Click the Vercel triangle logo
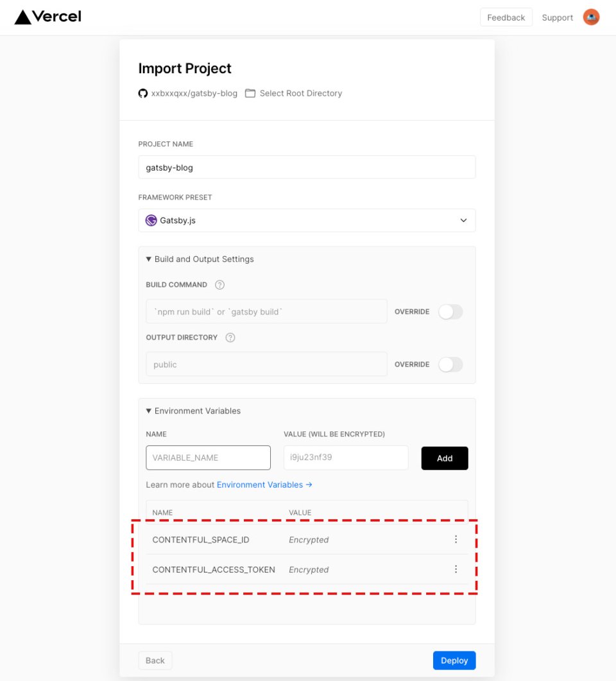616x681 pixels. (22, 17)
